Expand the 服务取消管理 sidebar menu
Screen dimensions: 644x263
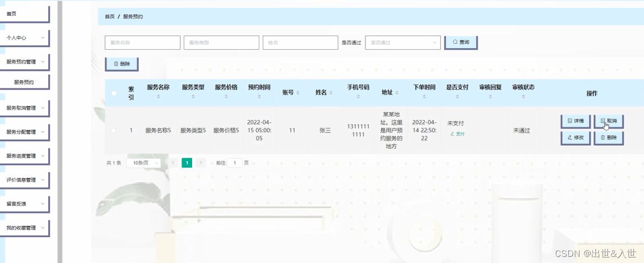25,108
